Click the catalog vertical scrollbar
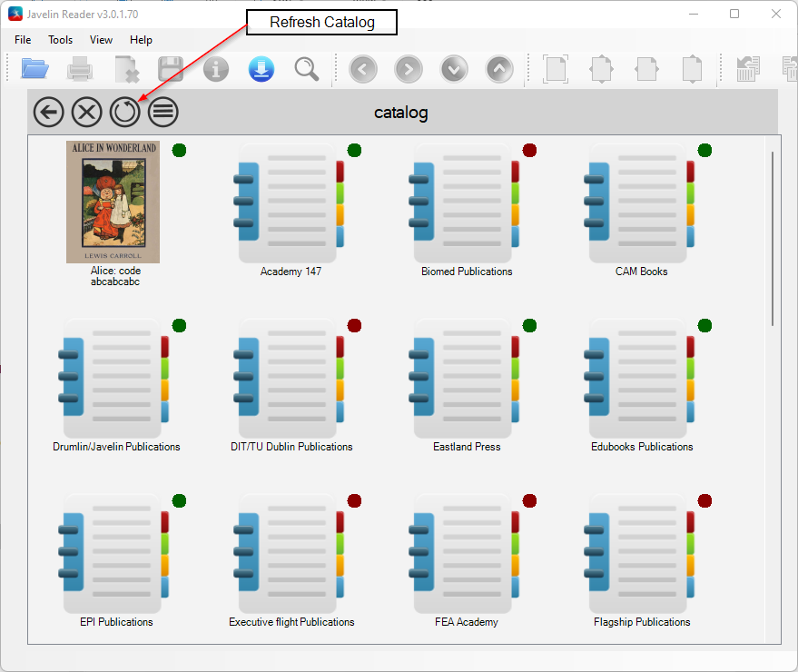 (773, 239)
